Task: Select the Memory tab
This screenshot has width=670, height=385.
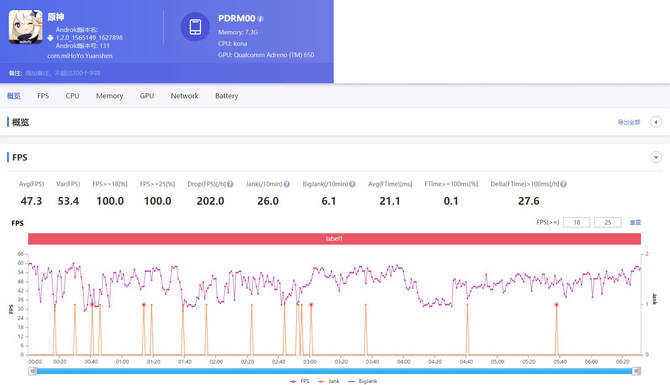Action: click(x=109, y=96)
